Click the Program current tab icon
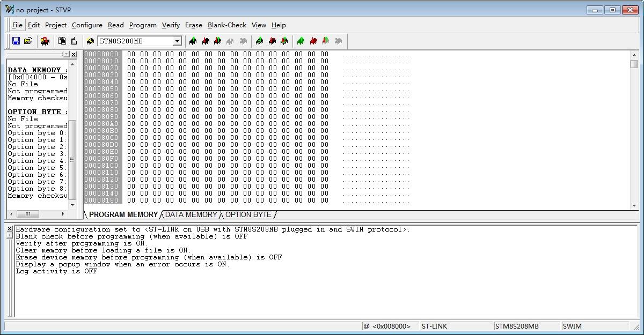The width and height of the screenshot is (644, 335). pos(205,41)
